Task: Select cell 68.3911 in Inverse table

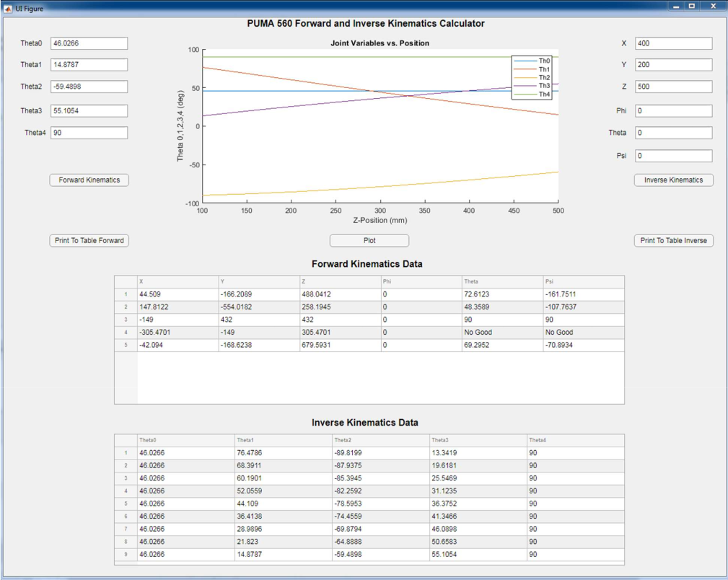Action: (284, 465)
